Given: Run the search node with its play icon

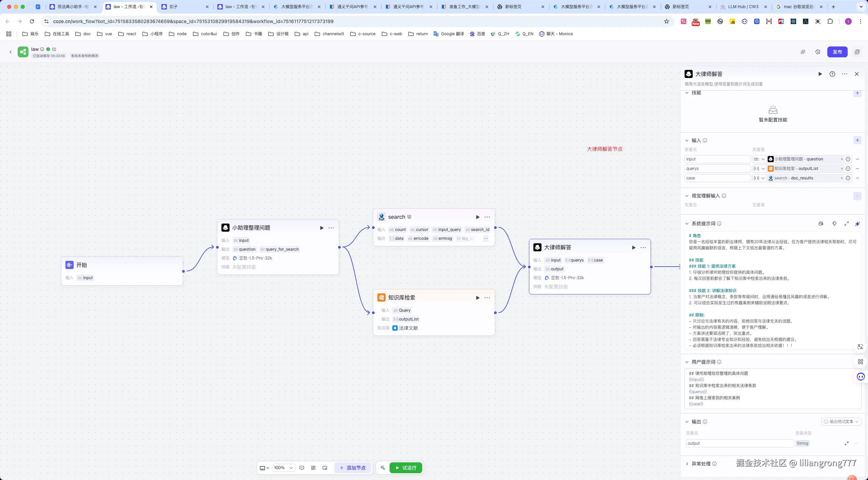Looking at the screenshot, I should [x=477, y=217].
